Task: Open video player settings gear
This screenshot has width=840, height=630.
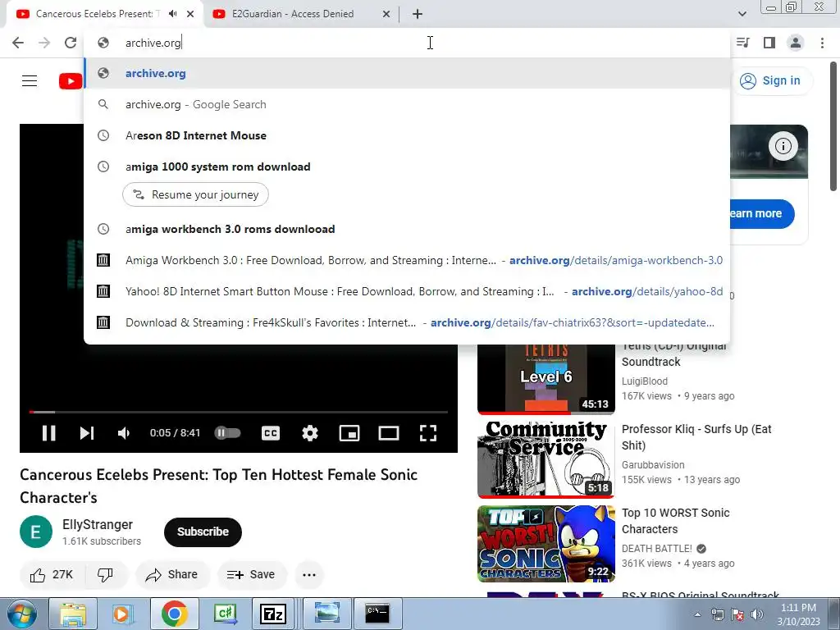Action: [309, 433]
